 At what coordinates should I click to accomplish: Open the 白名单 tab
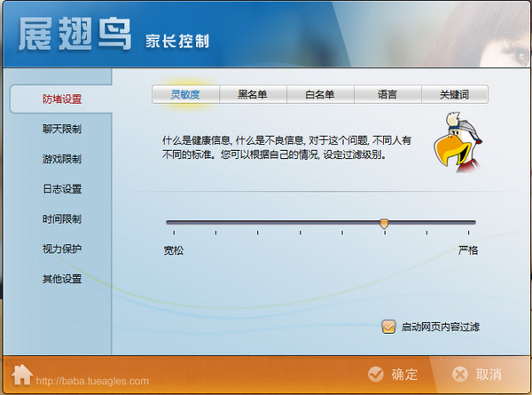pyautogui.click(x=320, y=94)
